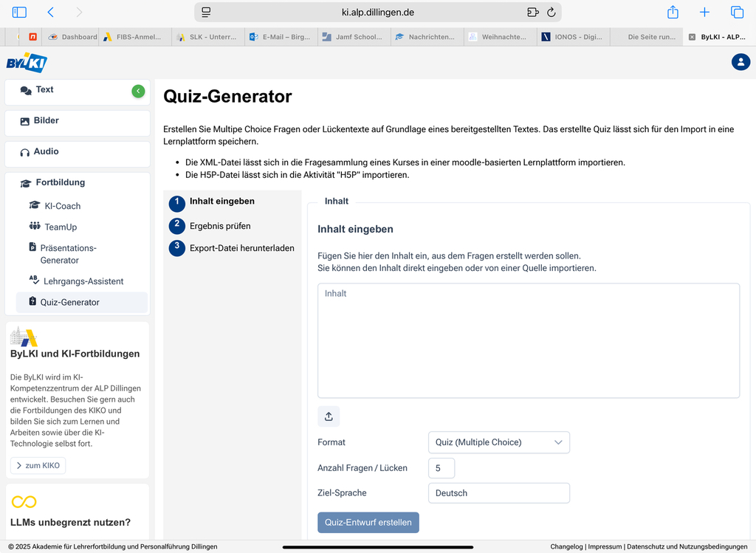This screenshot has height=553, width=756.
Task: Open Format dropdown Quiz (Multiple Choice)
Action: [498, 442]
